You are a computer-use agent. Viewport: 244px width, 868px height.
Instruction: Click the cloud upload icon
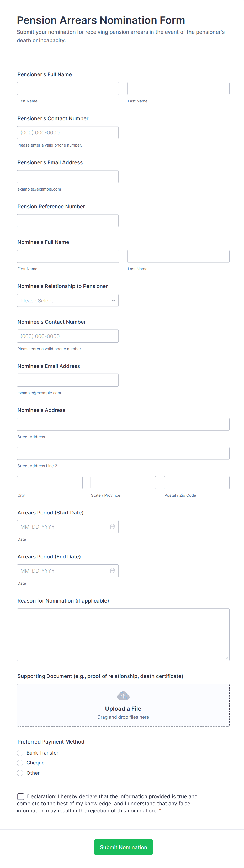coord(123,696)
